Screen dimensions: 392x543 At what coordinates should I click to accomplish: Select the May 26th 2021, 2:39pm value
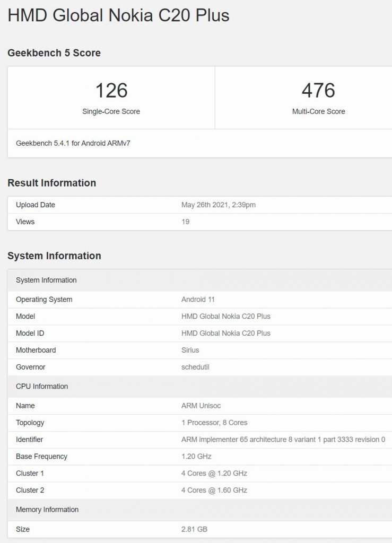[219, 205]
